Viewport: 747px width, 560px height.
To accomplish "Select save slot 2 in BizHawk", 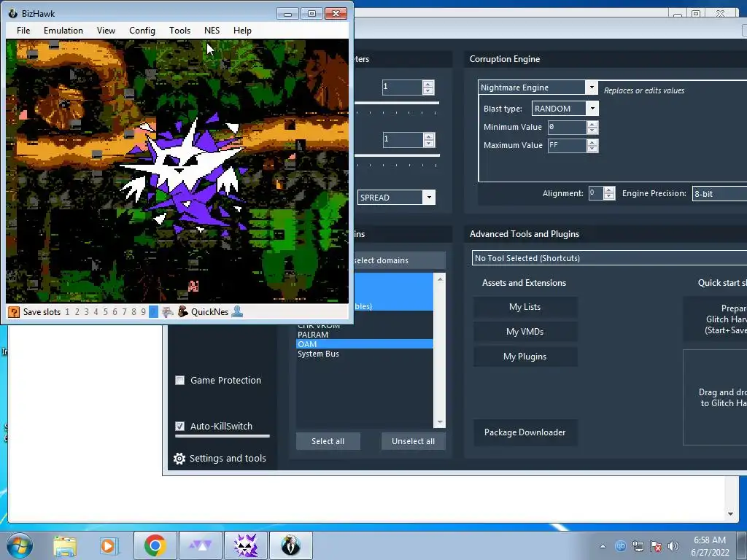I will 77,312.
